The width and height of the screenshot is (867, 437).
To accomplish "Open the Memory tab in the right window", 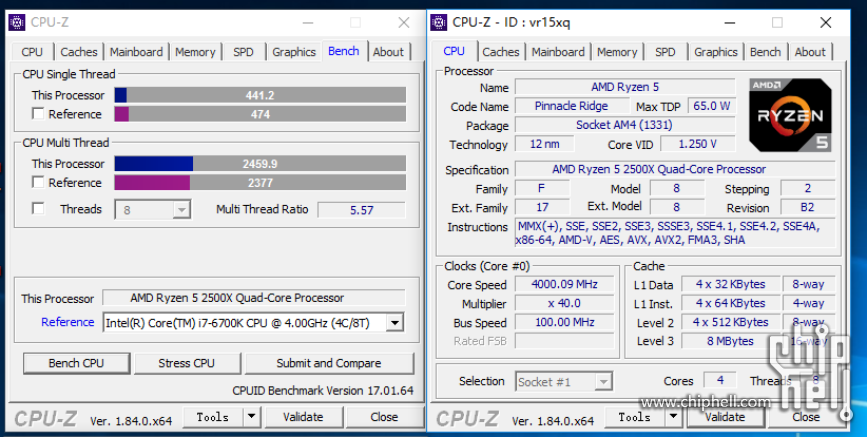I will coord(617,52).
